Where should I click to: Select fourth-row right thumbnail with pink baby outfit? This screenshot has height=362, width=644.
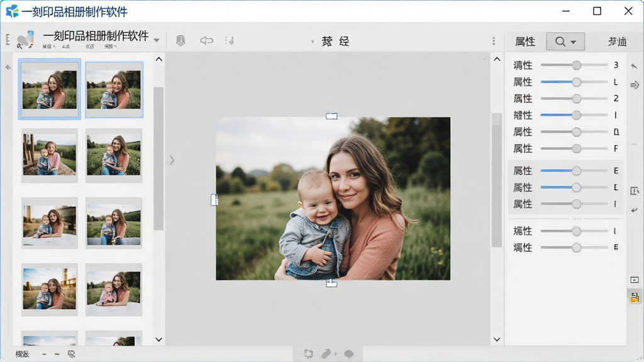pos(114,289)
